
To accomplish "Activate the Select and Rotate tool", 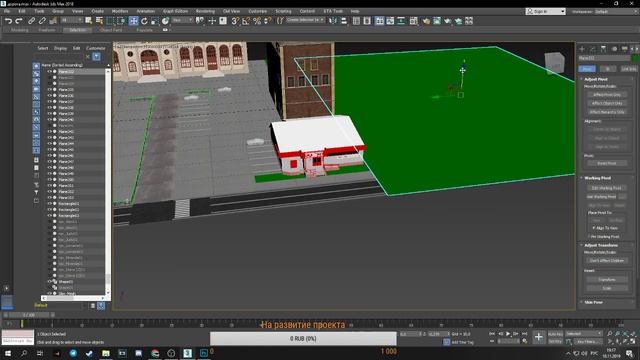I will coord(144,21).
